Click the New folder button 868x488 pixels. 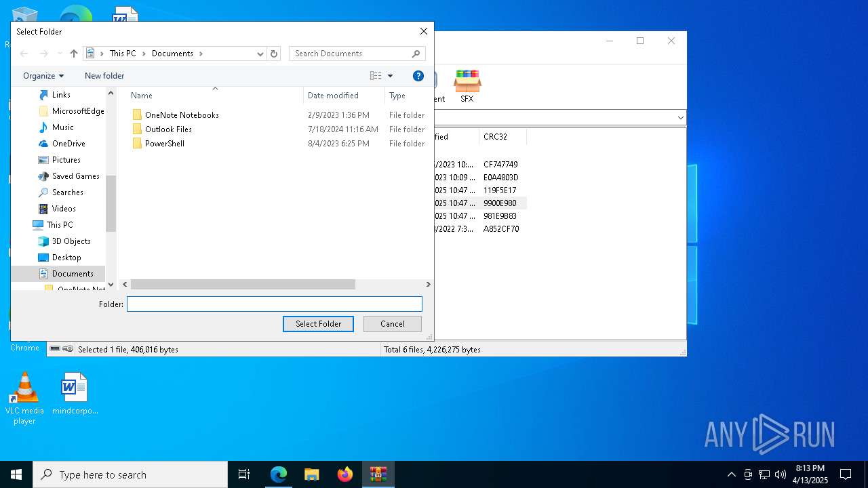coord(104,76)
